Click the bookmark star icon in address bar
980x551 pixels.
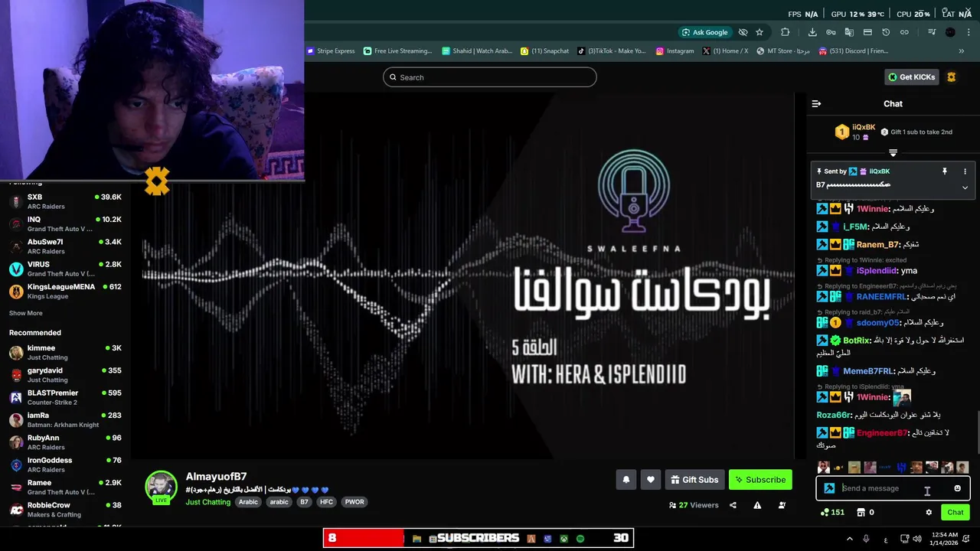tap(759, 32)
